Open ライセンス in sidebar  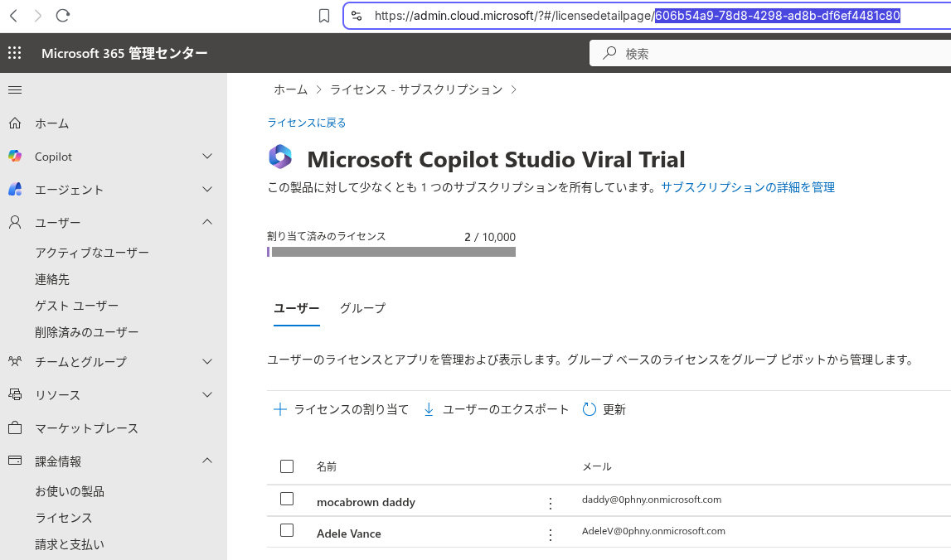click(x=64, y=518)
